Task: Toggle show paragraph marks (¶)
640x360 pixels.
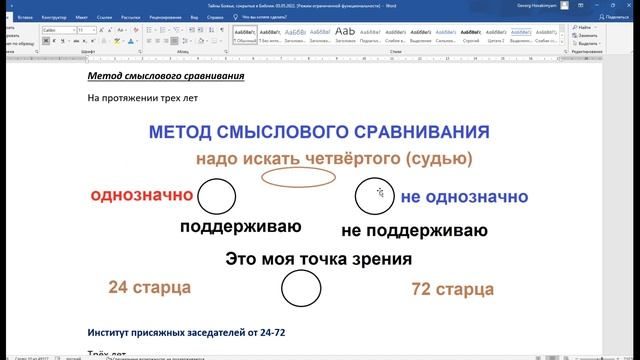Action: point(222,30)
